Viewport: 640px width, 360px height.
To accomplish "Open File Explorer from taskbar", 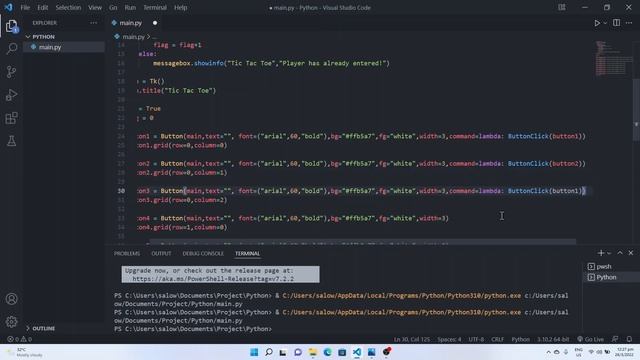I will point(313,352).
